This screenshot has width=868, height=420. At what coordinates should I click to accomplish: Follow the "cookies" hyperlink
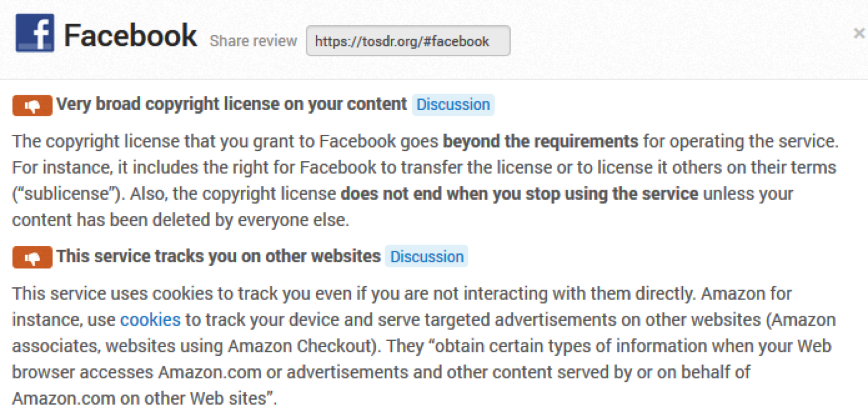click(150, 319)
